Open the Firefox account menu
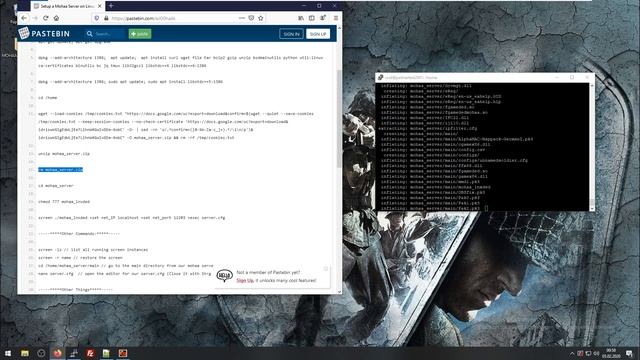 pyautogui.click(x=323, y=18)
